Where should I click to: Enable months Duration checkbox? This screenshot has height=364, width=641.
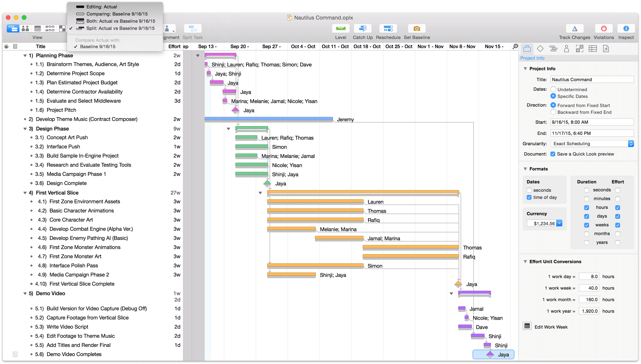pyautogui.click(x=587, y=234)
